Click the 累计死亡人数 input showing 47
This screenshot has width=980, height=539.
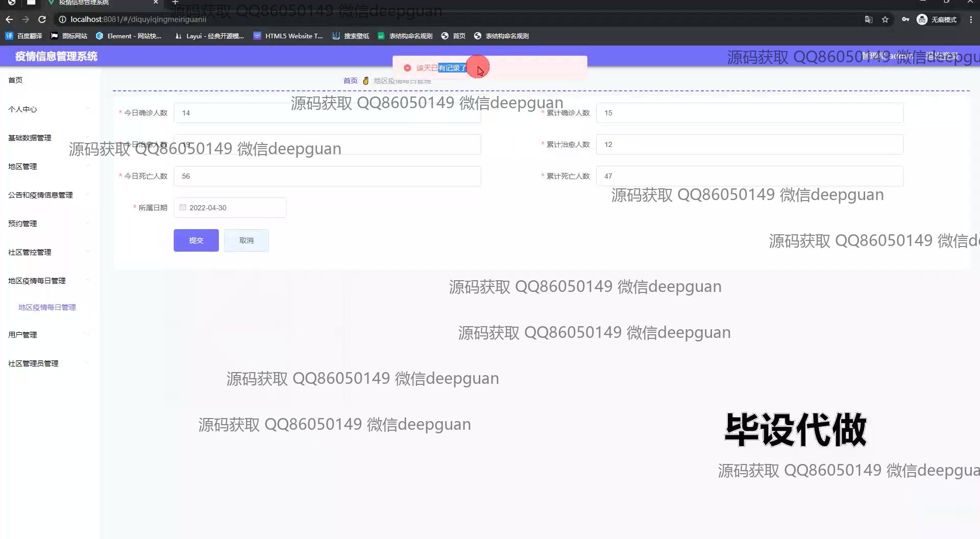pyautogui.click(x=750, y=176)
